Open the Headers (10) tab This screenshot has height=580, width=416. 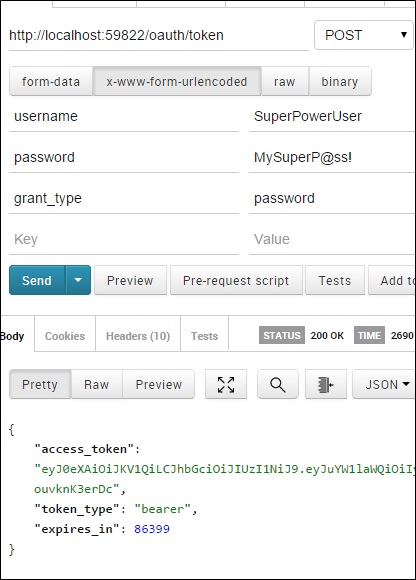[x=138, y=336]
